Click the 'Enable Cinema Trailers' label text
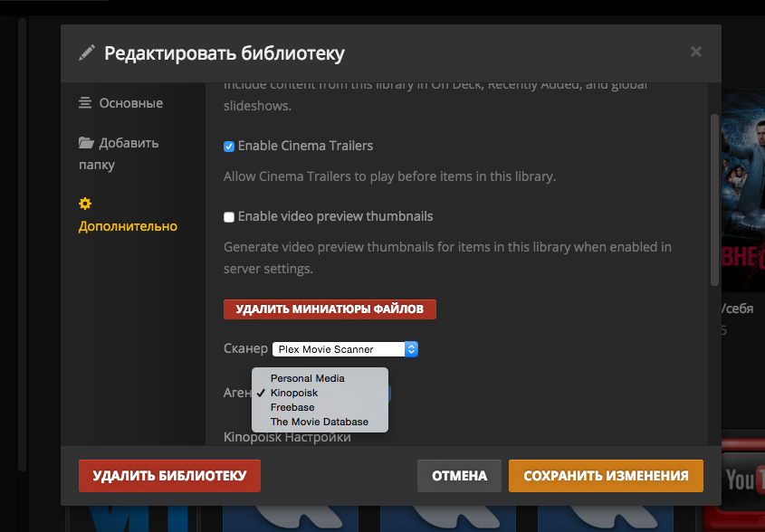 point(305,146)
